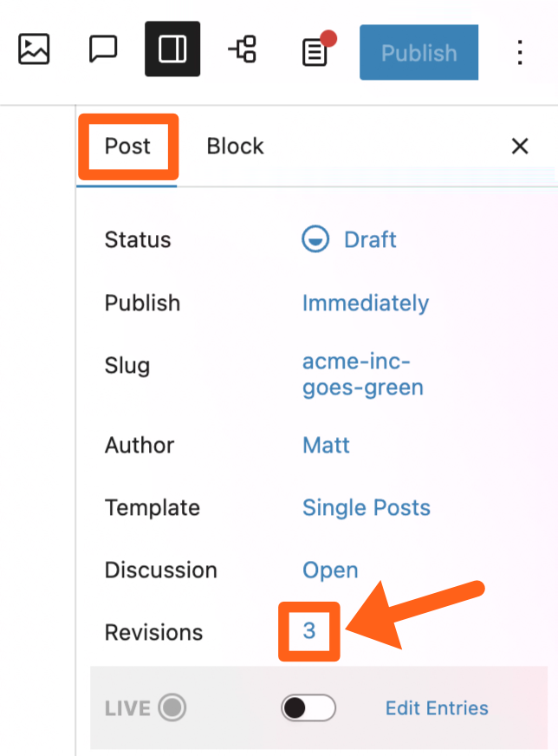
Task: Open the hierarchy tree icon in the toolbar
Action: (x=242, y=49)
